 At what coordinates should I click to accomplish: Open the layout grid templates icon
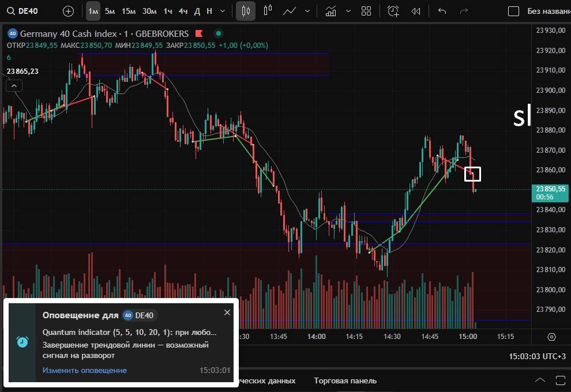(x=366, y=11)
